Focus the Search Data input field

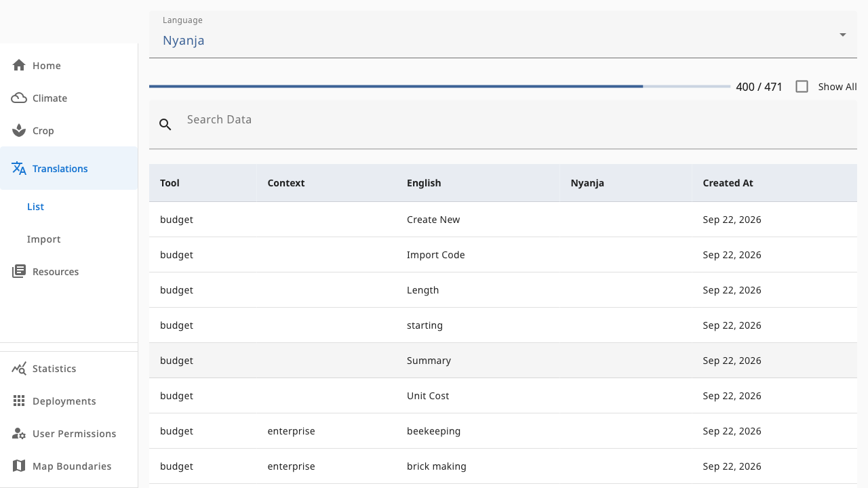point(503,125)
